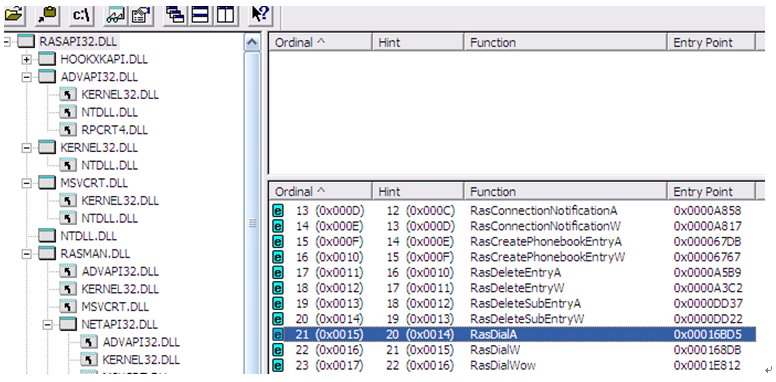The width and height of the screenshot is (776, 382).
Task: Sort upper pane by Ordinal column
Action: (320, 43)
